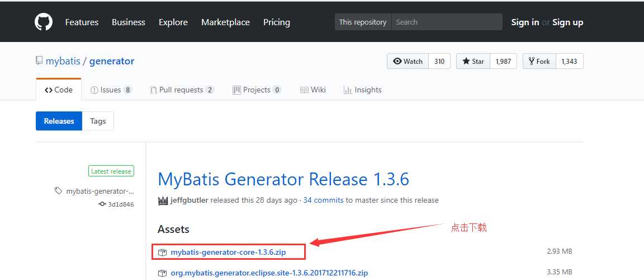View the 1,343 forks count
The width and height of the screenshot is (644, 280).
point(569,61)
